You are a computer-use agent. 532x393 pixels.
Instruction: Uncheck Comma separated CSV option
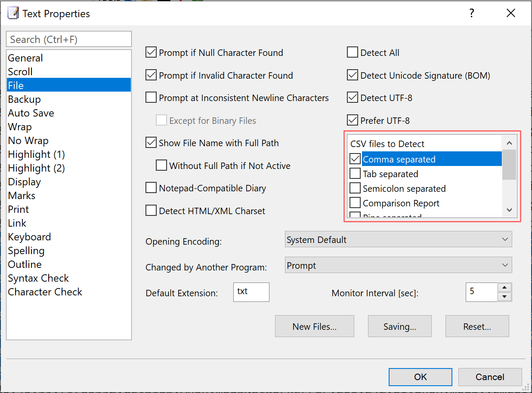coord(355,159)
